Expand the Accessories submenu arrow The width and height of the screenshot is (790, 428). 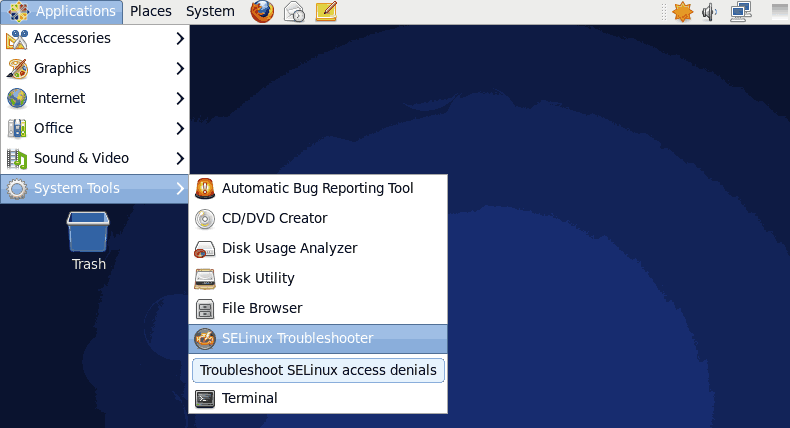coord(180,38)
